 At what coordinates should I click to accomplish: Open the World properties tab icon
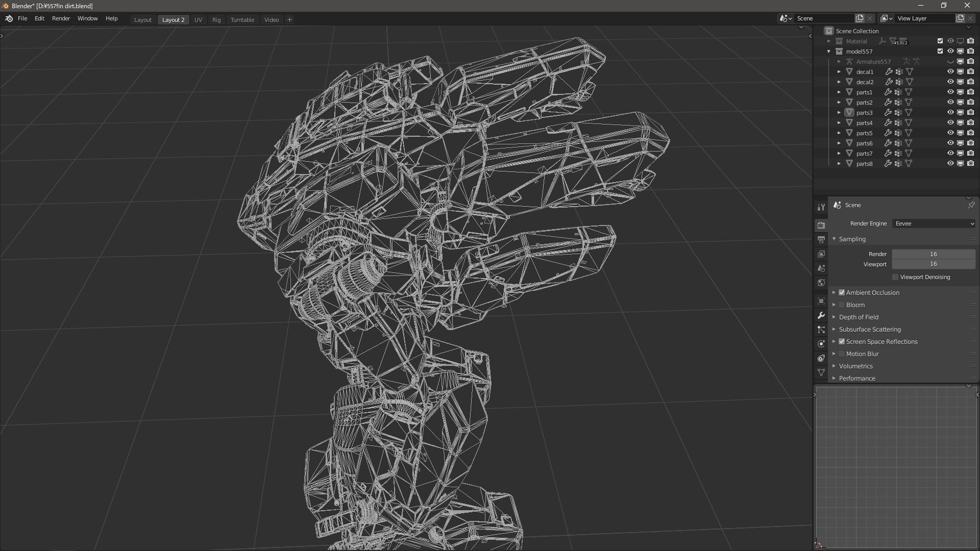click(821, 283)
